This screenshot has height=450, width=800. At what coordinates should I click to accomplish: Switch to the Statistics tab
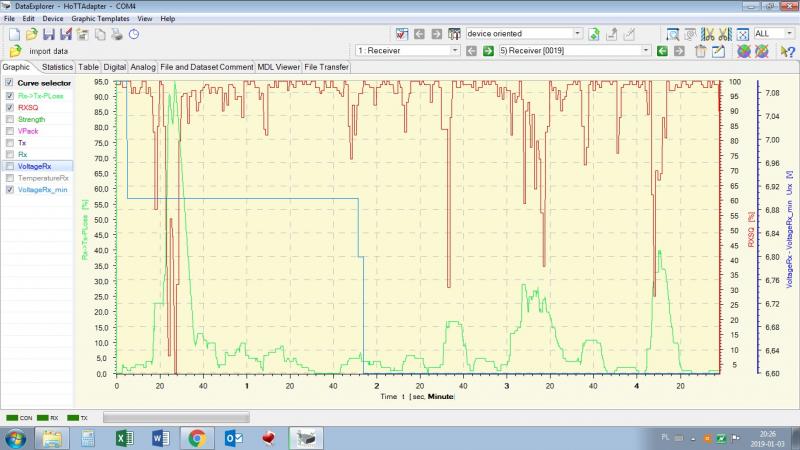pos(57,67)
